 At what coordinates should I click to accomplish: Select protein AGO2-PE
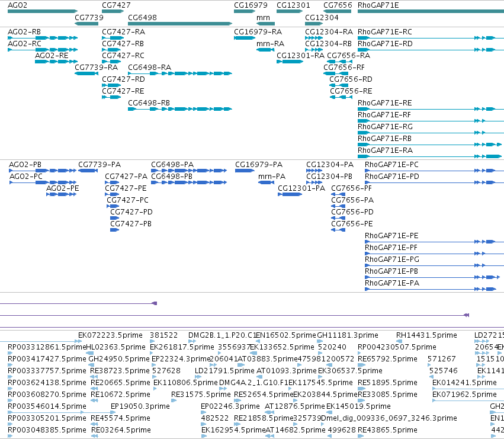pyautogui.click(x=62, y=188)
